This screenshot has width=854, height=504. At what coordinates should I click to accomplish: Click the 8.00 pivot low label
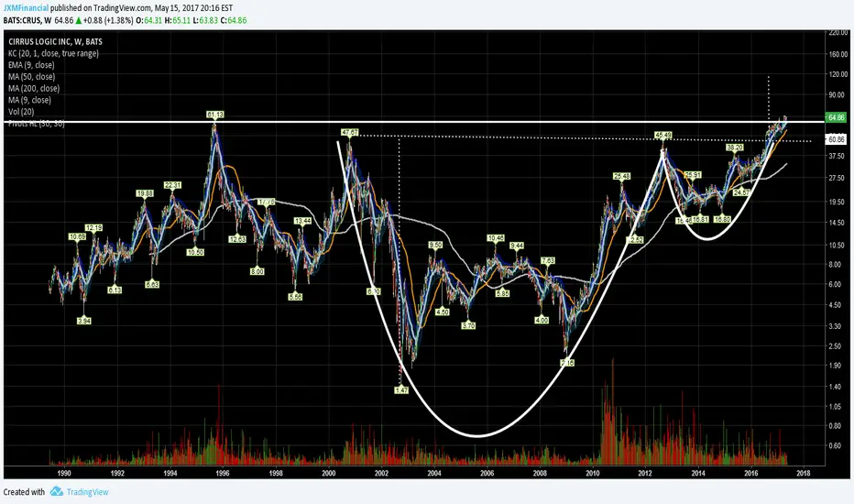coord(257,271)
